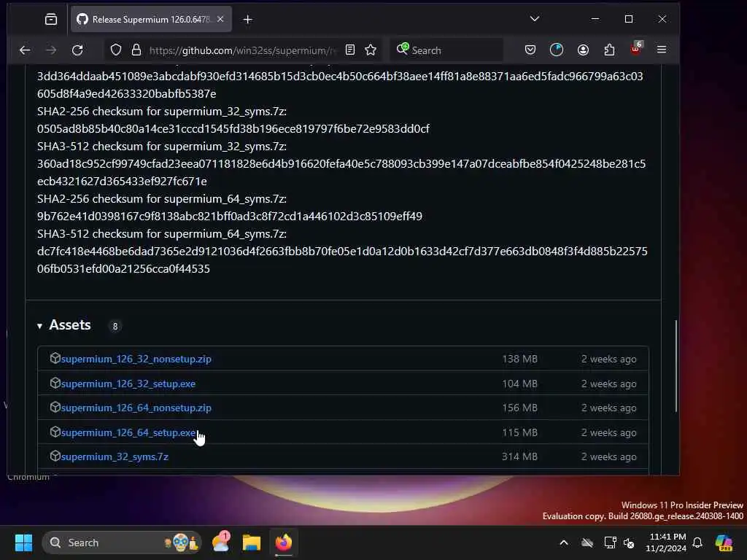Open the circular extension icon in toolbar
This screenshot has width=747, height=560.
point(557,50)
